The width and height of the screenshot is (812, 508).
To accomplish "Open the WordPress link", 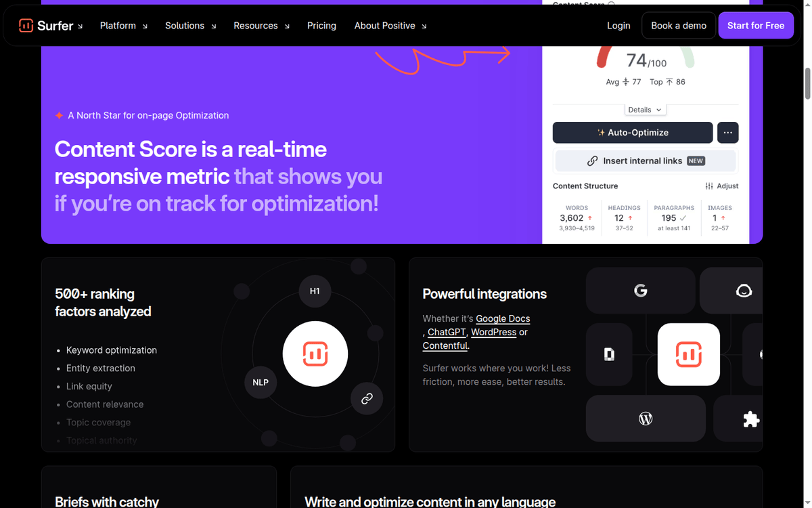I will [x=493, y=332].
